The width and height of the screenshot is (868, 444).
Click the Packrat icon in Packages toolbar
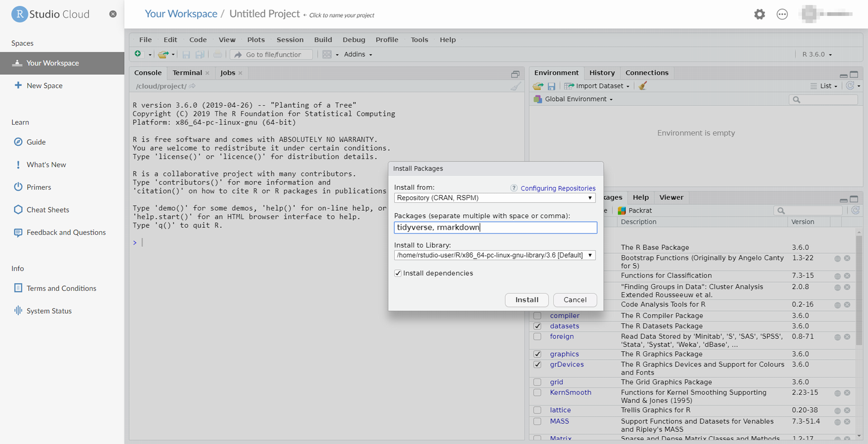pyautogui.click(x=622, y=210)
